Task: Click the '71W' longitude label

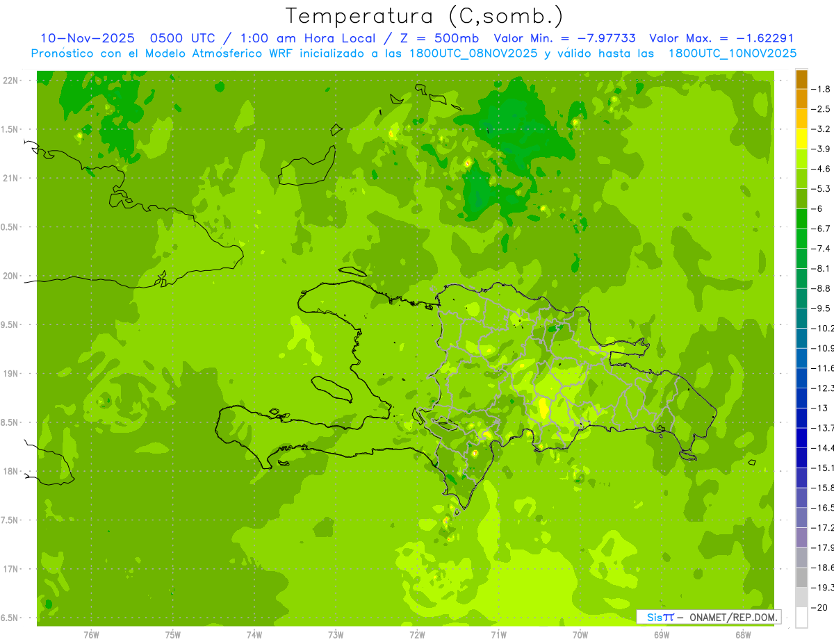Action: tap(498, 635)
